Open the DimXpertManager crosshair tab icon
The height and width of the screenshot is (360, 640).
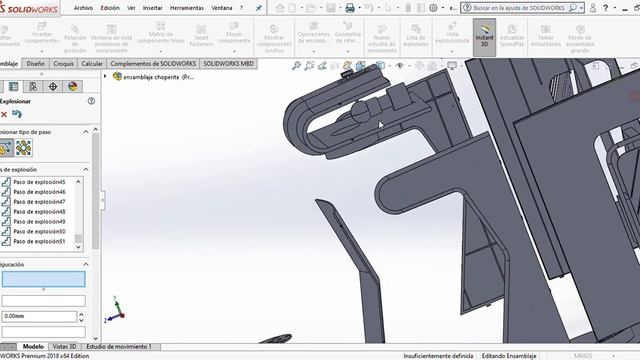[x=53, y=87]
